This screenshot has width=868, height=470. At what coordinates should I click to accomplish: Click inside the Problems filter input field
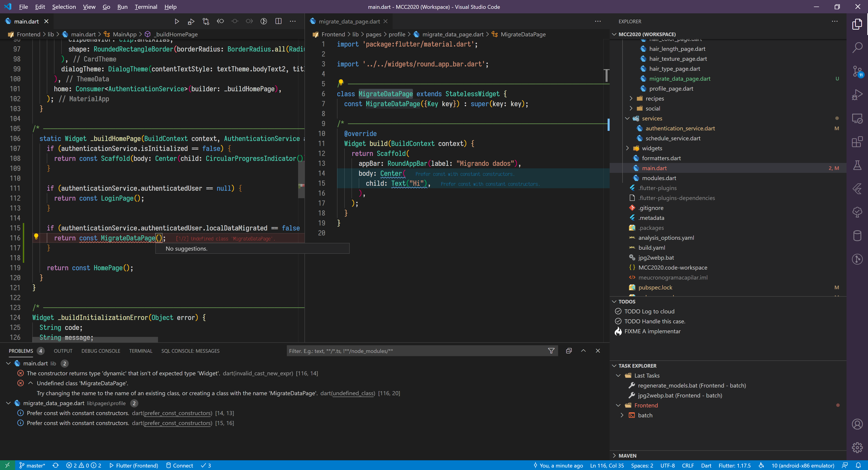point(404,350)
